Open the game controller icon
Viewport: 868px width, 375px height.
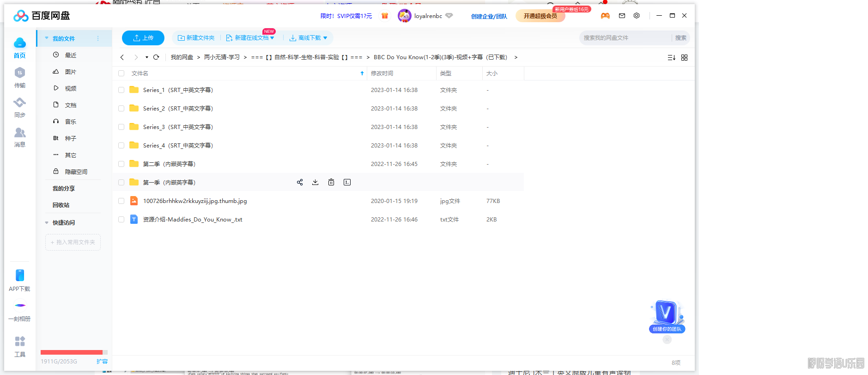tap(605, 16)
